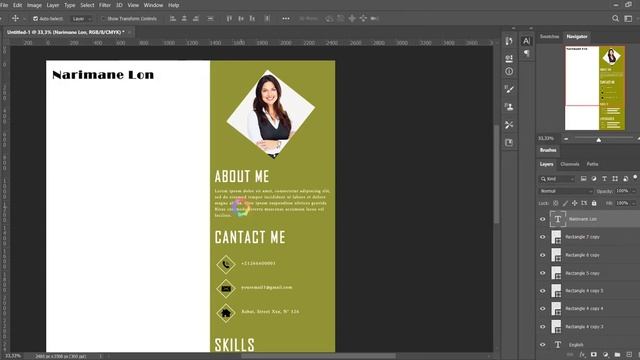
Task: Hide the Rectangle 4 copy 4 layer
Action: point(542,309)
